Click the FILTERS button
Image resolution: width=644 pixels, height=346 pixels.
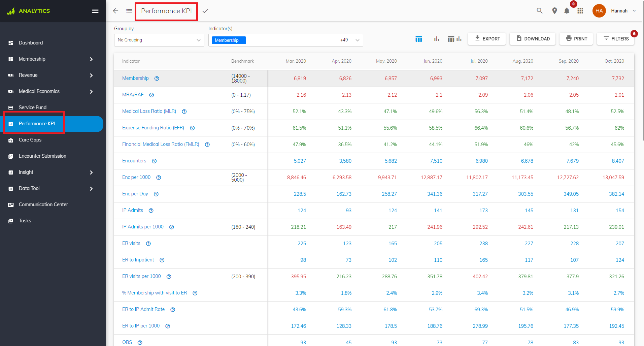pos(616,39)
